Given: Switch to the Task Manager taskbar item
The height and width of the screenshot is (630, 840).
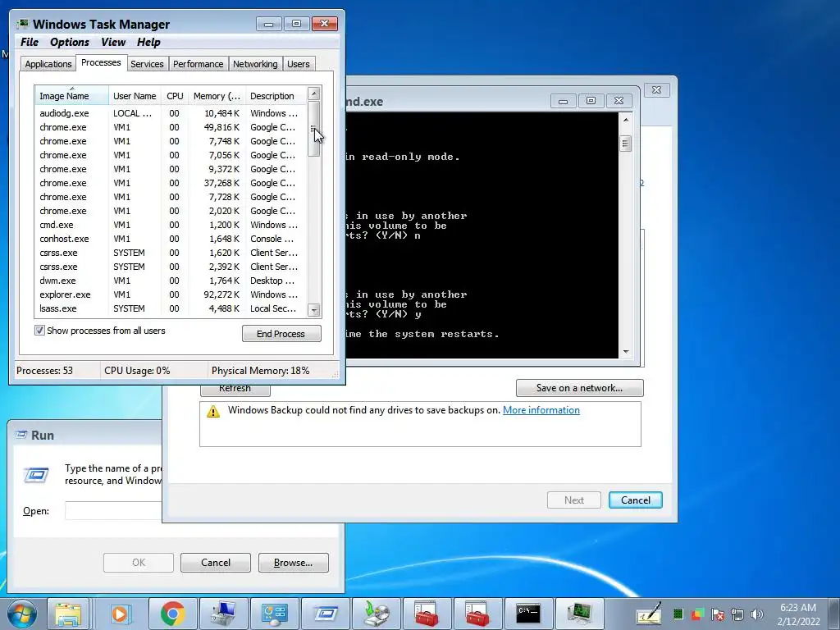Looking at the screenshot, I should pyautogui.click(x=579, y=614).
